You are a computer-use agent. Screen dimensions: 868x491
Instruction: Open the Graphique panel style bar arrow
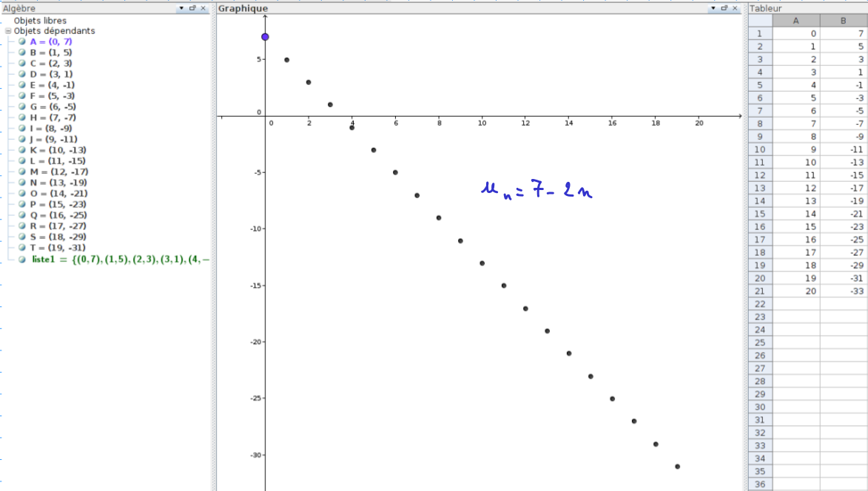click(x=713, y=8)
